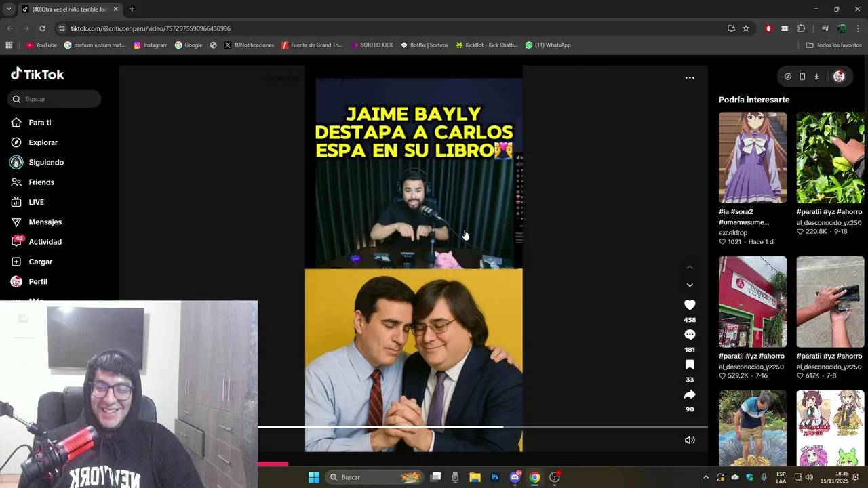Image resolution: width=868 pixels, height=488 pixels.
Task: Install app icon in address bar
Action: tap(731, 28)
